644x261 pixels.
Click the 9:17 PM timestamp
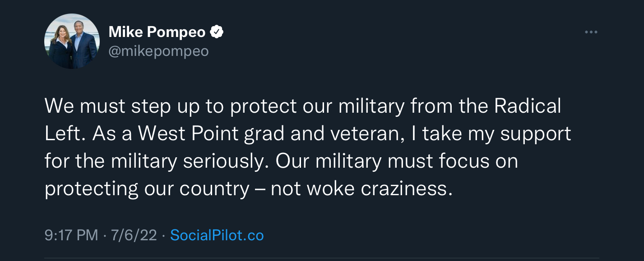tap(71, 235)
